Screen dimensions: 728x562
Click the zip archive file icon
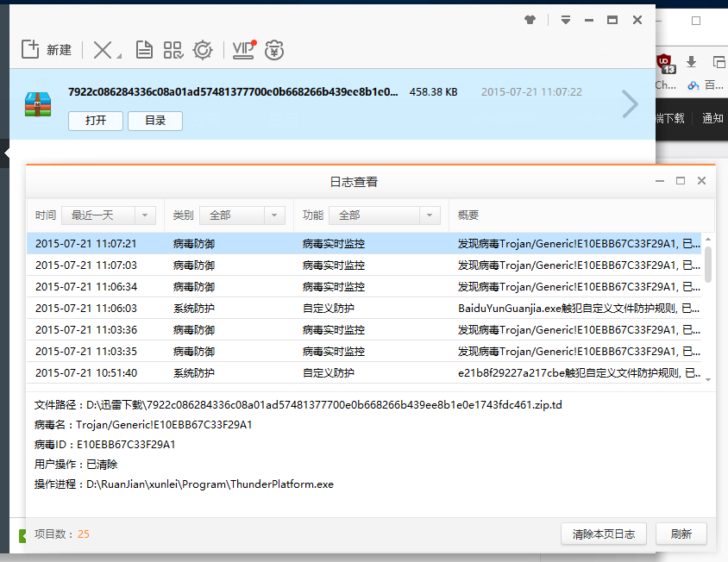(x=38, y=104)
